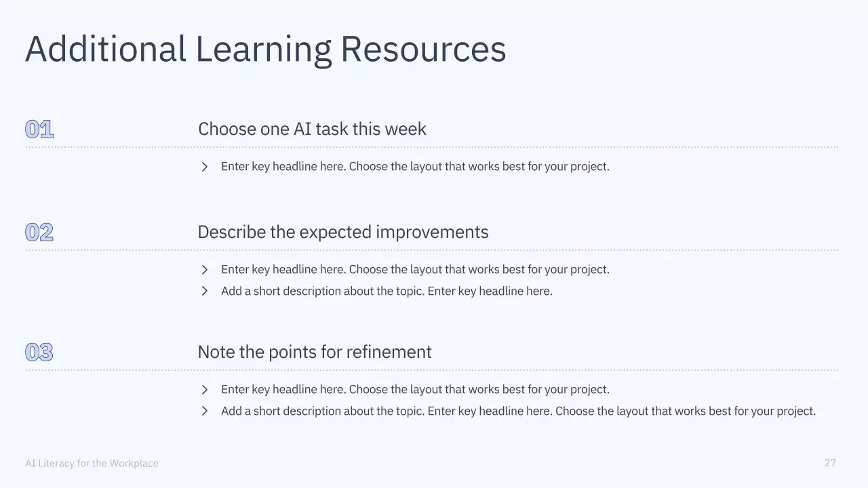Click the second chevron bullet under section 02
This screenshot has width=868, height=488.
(x=205, y=291)
